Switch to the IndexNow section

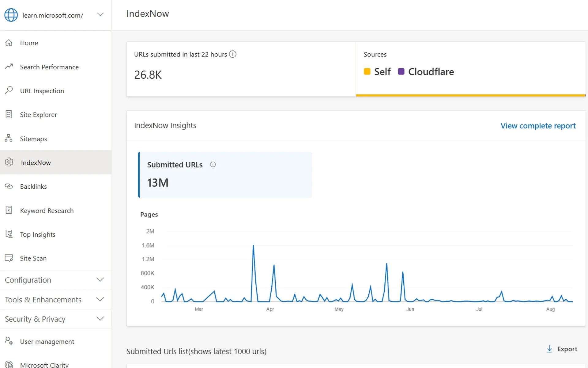(36, 162)
